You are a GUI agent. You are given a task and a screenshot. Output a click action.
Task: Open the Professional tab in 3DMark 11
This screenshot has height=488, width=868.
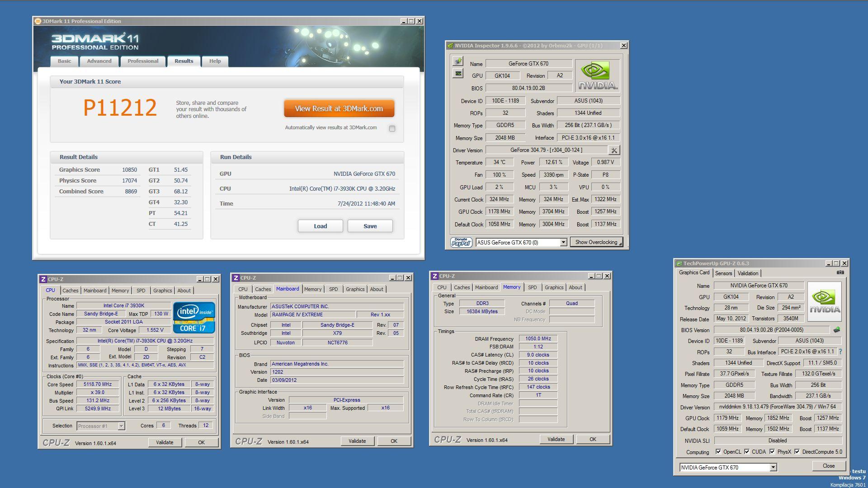143,61
